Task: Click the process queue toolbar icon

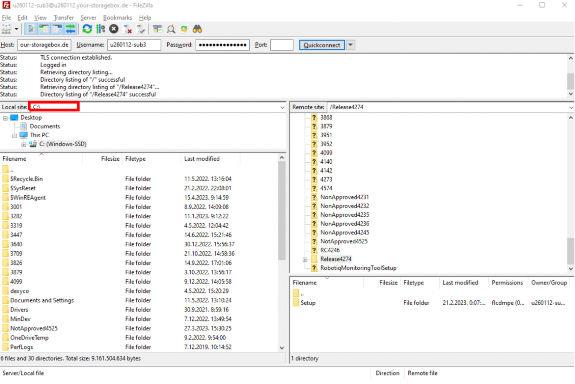Action: click(x=100, y=29)
